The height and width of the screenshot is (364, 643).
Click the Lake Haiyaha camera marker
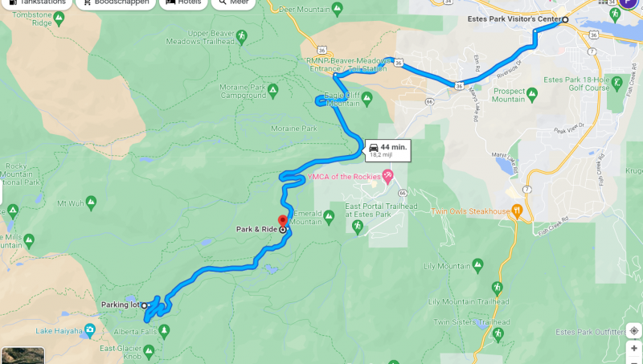point(89,330)
